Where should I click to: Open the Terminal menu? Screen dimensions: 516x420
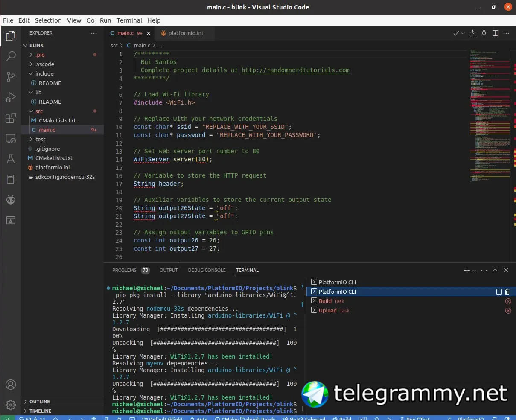129,20
